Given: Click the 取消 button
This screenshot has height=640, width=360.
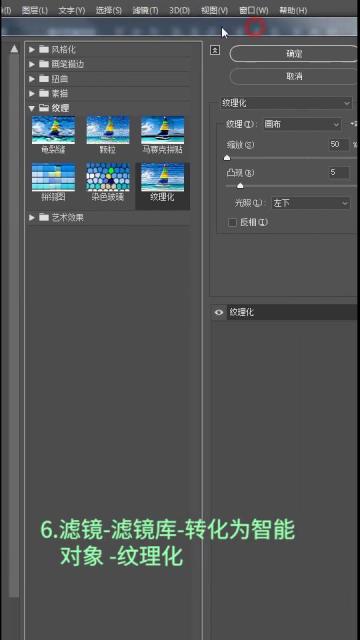Looking at the screenshot, I should click(294, 76).
